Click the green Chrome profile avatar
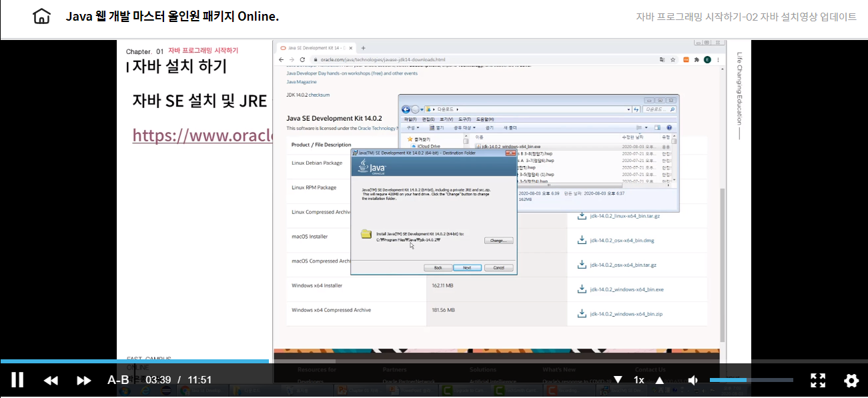 click(x=707, y=59)
